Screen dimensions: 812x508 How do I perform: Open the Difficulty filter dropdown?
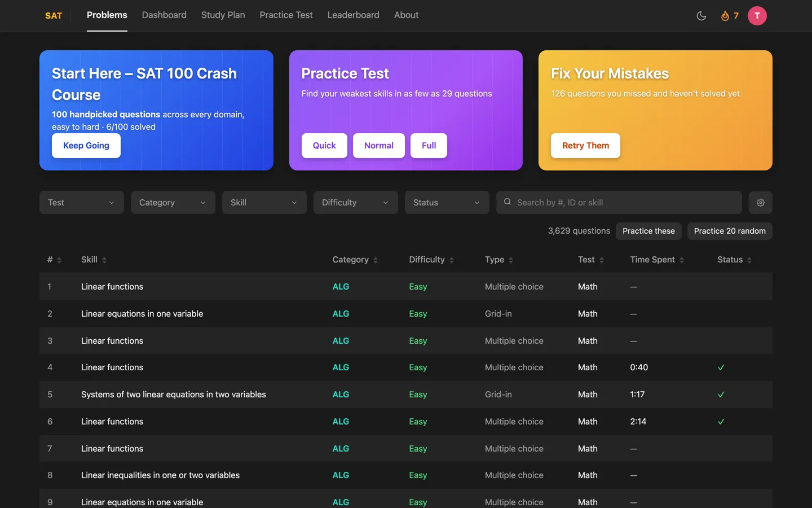click(x=356, y=203)
